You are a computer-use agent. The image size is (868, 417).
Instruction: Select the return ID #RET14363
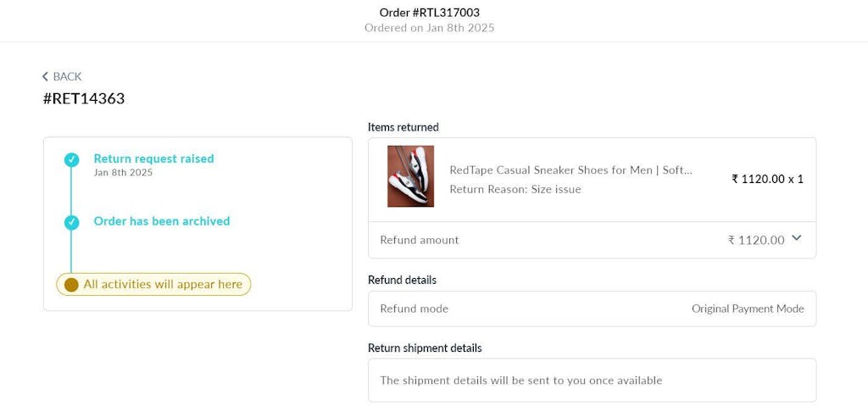[x=84, y=99]
